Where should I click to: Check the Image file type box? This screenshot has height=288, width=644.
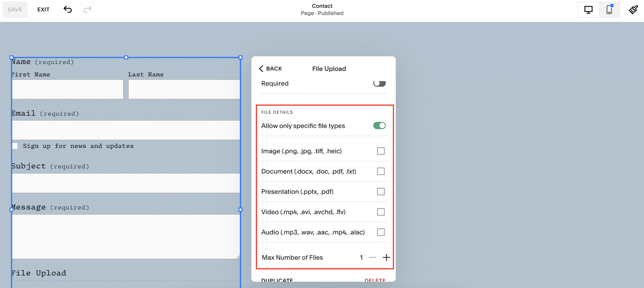pyautogui.click(x=381, y=151)
